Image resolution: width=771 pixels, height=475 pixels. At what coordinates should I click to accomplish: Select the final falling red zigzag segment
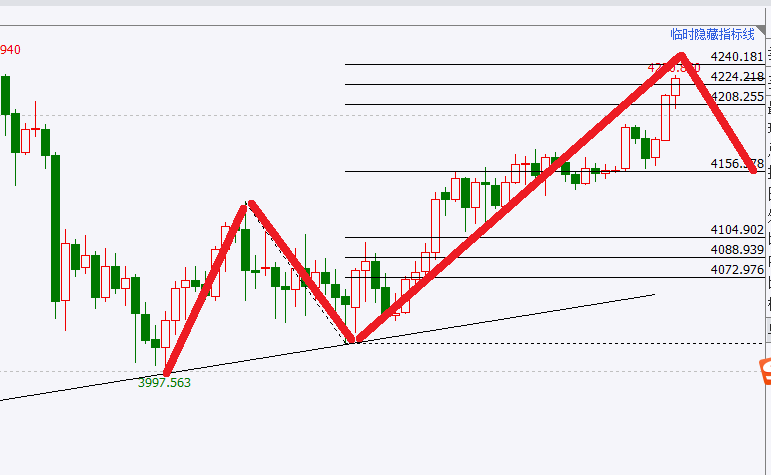tap(718, 113)
